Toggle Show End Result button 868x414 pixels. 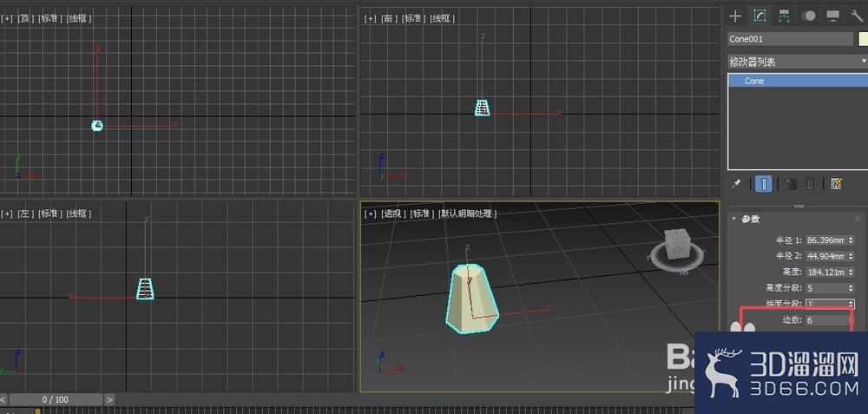point(763,184)
